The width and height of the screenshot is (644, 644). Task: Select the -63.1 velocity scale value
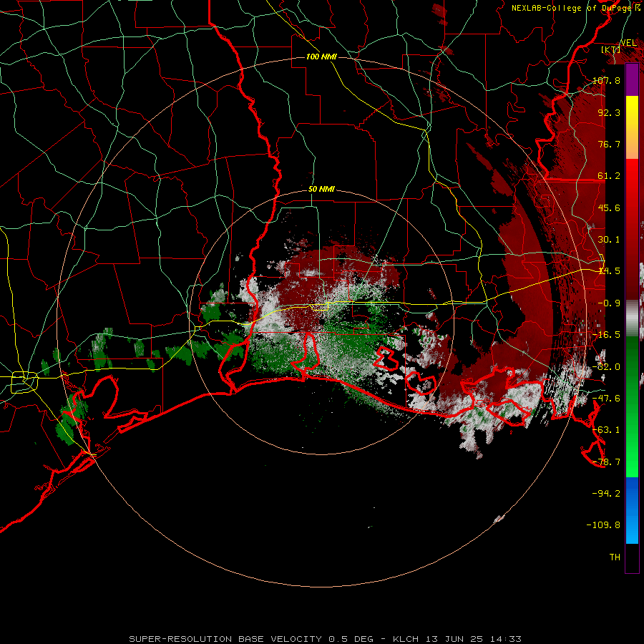click(x=606, y=430)
